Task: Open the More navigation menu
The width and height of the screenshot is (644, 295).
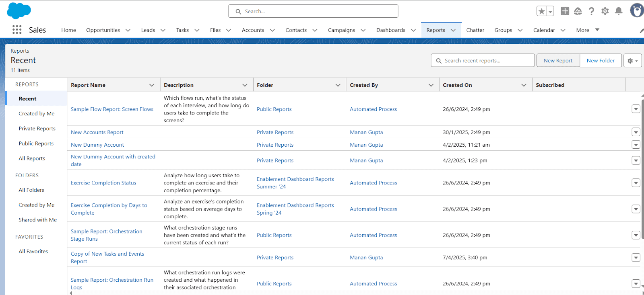Action: pos(588,30)
